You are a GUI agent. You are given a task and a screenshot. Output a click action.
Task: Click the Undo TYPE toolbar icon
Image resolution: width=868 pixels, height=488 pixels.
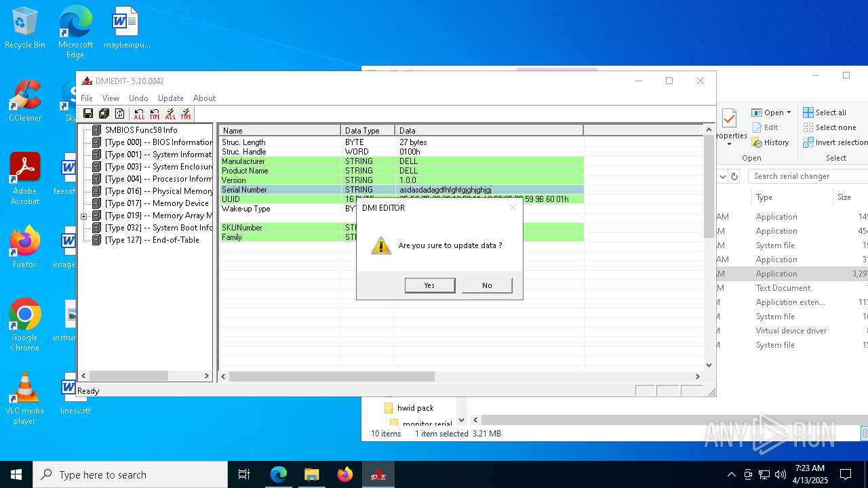[x=155, y=114]
